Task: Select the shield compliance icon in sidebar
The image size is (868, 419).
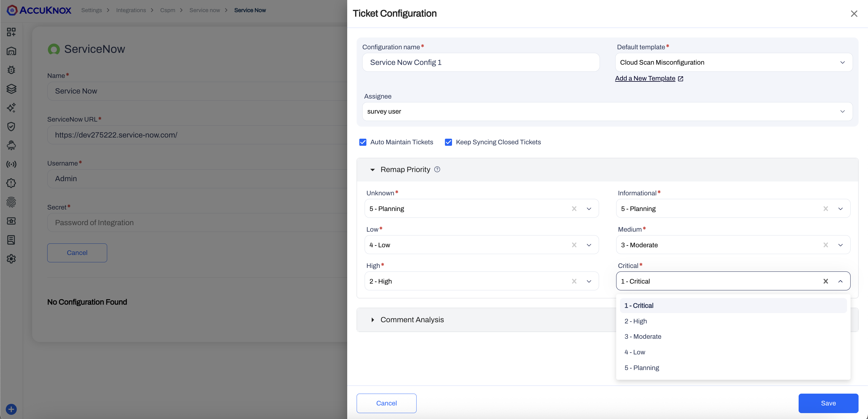Action: point(12,126)
